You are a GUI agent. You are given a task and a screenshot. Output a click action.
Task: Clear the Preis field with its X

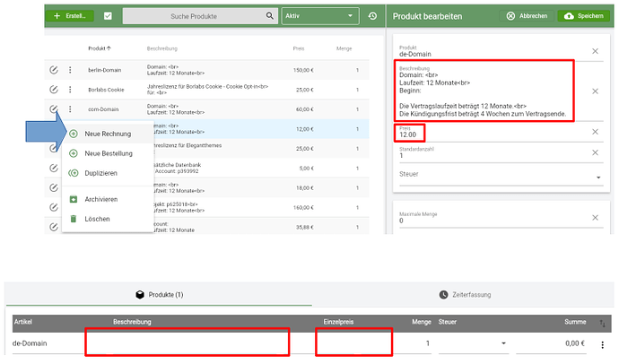[x=596, y=132]
